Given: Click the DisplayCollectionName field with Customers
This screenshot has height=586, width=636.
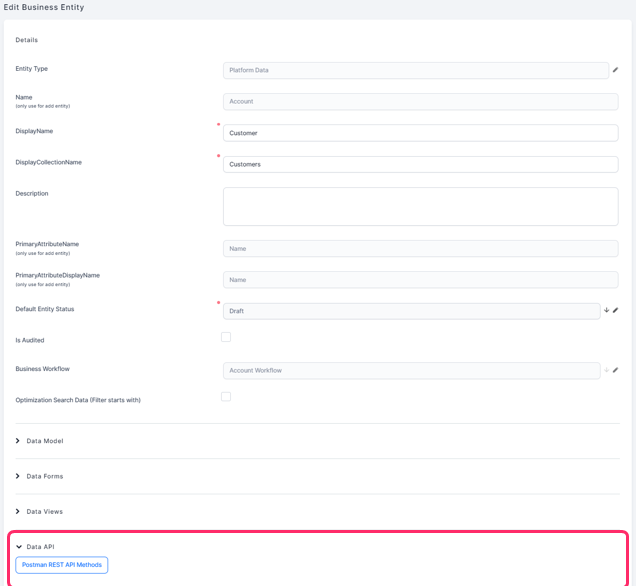Looking at the screenshot, I should coord(420,164).
